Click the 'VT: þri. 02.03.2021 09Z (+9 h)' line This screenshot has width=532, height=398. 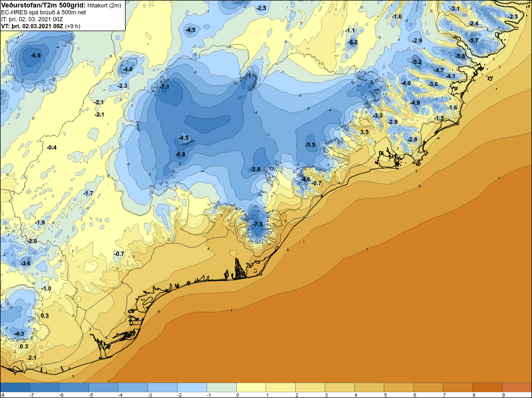point(41,26)
